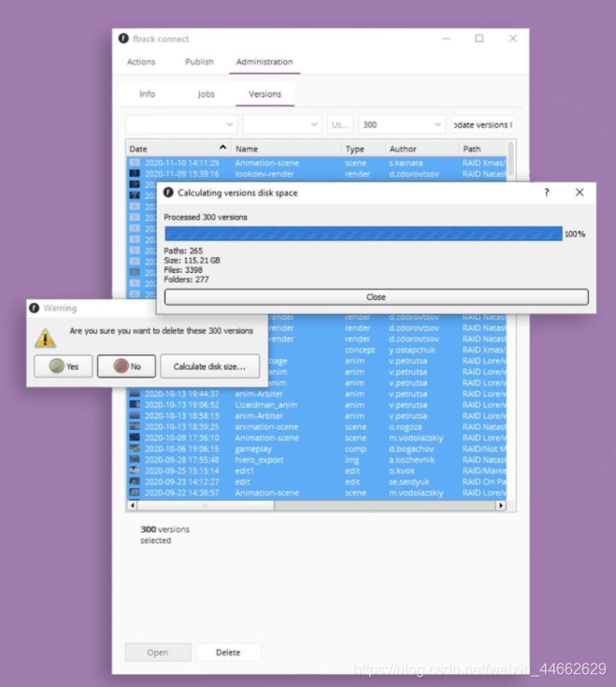Click the horizontal scrollbar thumb
This screenshot has width=616, height=687.
(206, 505)
